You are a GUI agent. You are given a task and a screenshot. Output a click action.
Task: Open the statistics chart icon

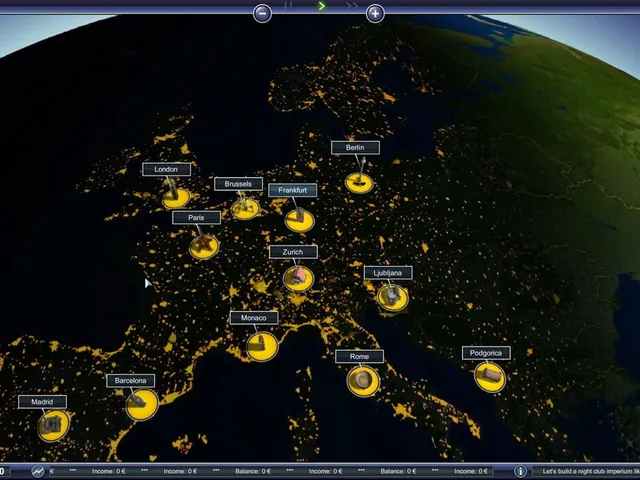coord(38,471)
